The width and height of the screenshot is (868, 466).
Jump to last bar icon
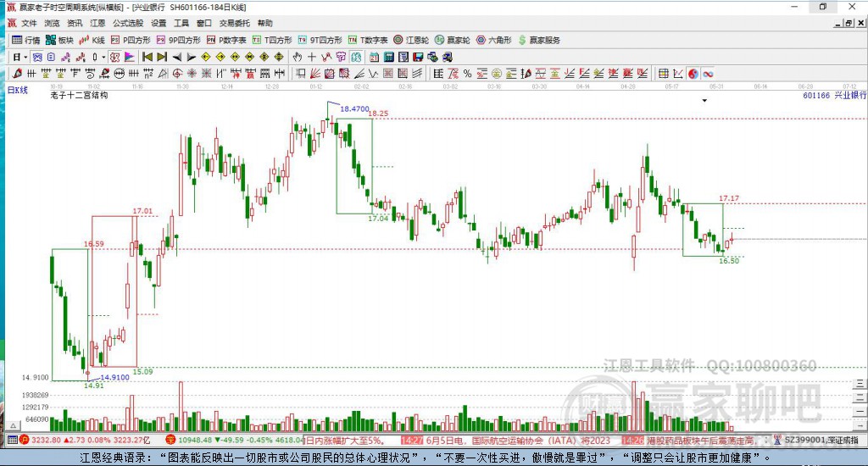click(x=162, y=57)
